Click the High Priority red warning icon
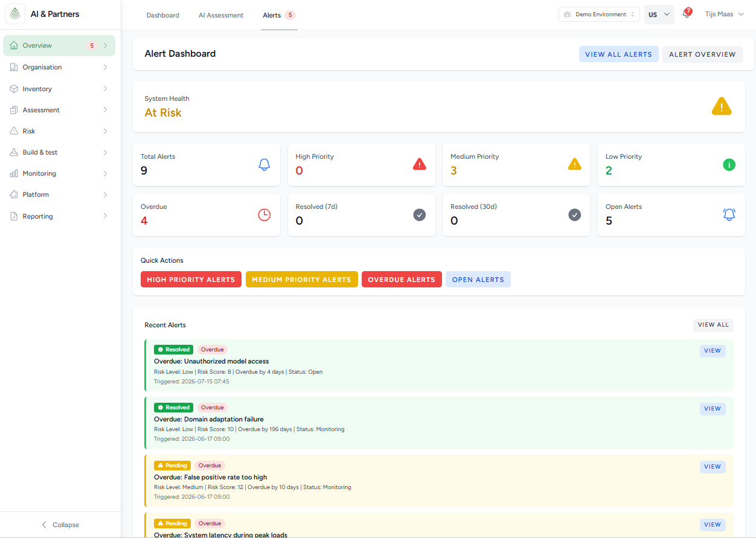Image resolution: width=756 pixels, height=538 pixels. pos(420,164)
